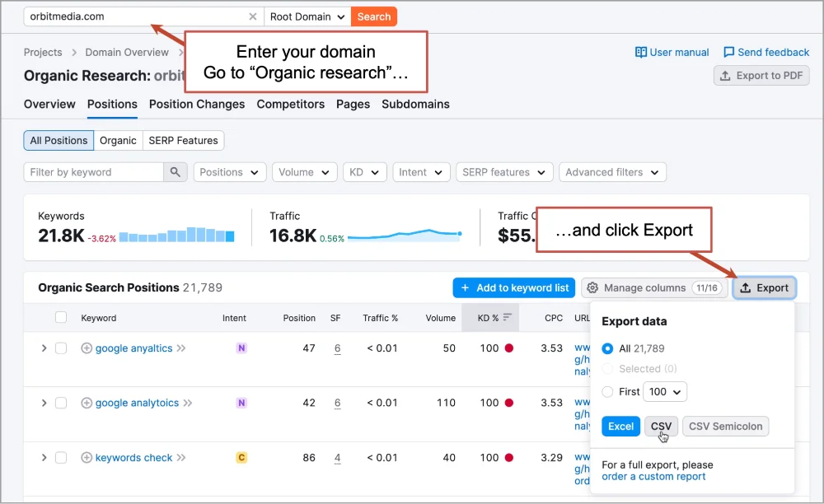824x504 pixels.
Task: Choose Excel export format
Action: click(x=620, y=427)
